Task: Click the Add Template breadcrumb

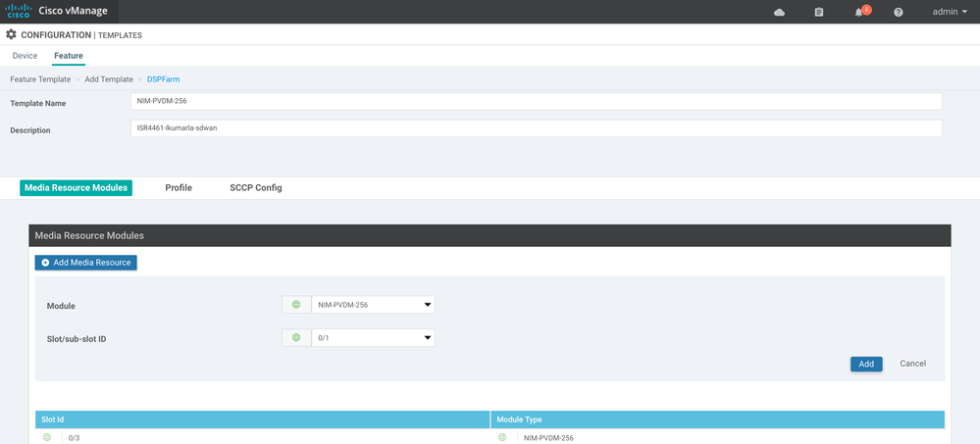Action: pyautogui.click(x=109, y=79)
